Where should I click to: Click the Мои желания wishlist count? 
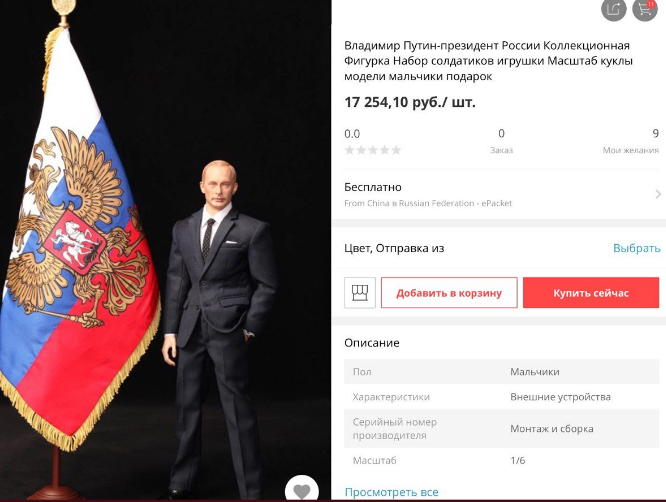[x=631, y=141]
